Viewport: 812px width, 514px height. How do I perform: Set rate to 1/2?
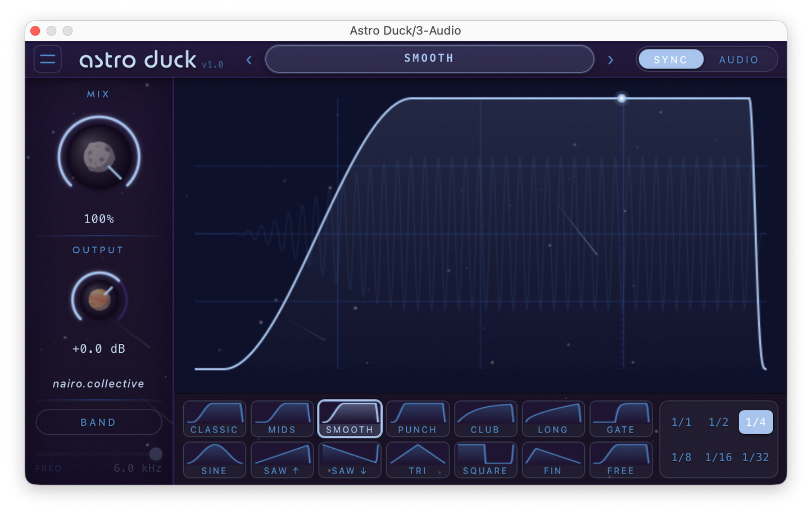[719, 422]
